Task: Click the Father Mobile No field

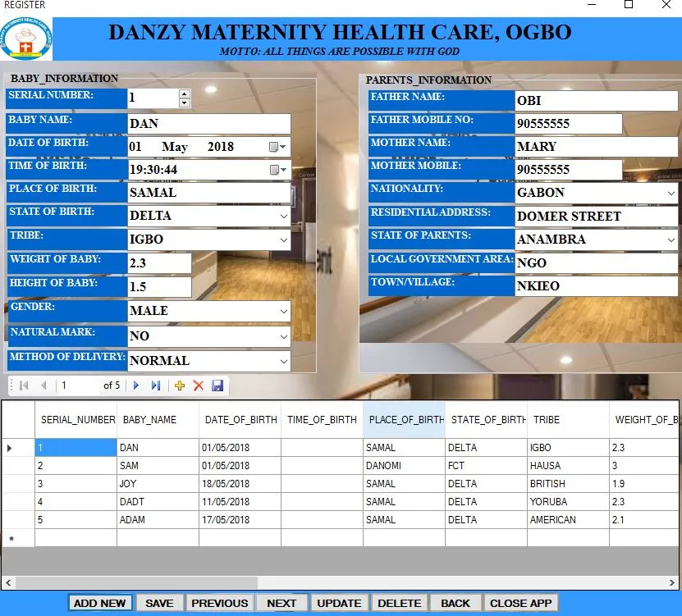Action: [569, 124]
